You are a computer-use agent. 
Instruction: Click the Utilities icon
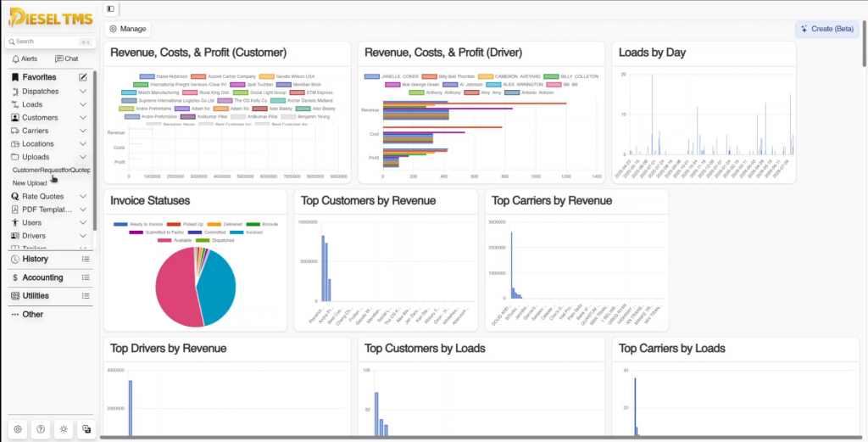[x=15, y=296]
